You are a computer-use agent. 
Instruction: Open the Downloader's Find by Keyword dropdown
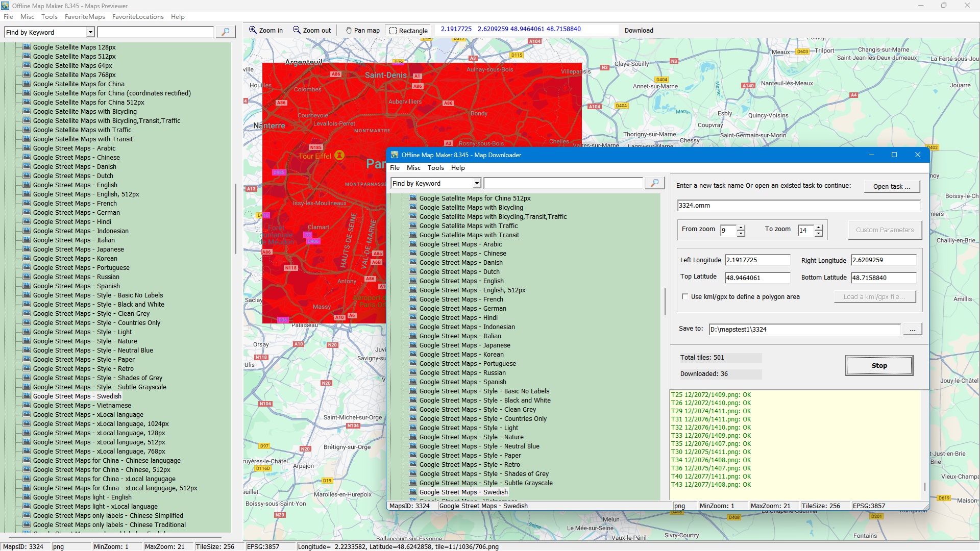(477, 183)
